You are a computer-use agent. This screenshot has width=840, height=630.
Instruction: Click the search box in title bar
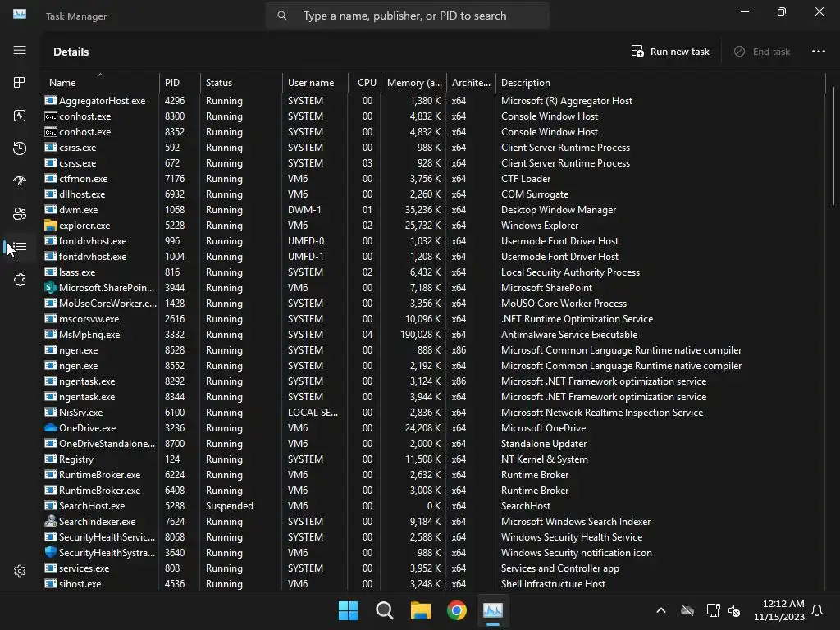click(407, 16)
